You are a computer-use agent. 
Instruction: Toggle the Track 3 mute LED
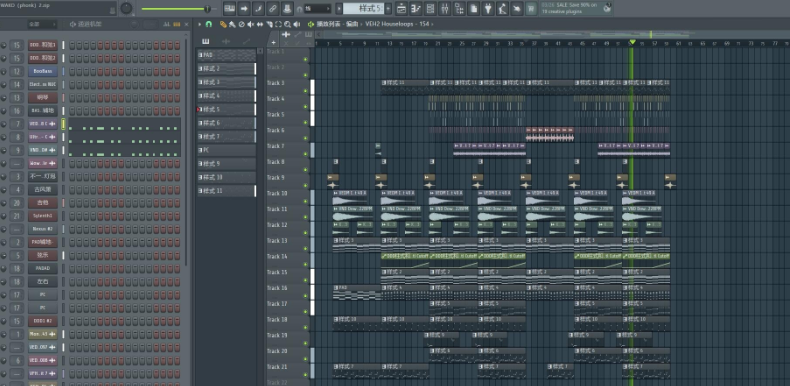tap(305, 91)
